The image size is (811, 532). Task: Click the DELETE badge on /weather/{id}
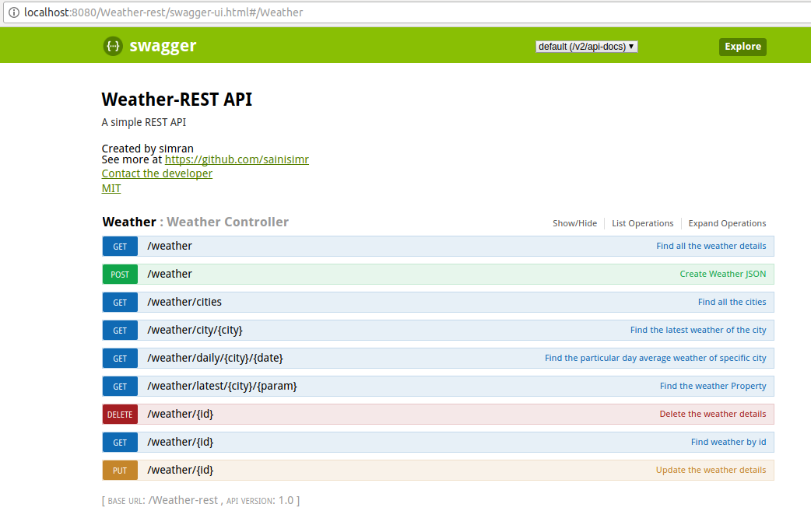(119, 414)
